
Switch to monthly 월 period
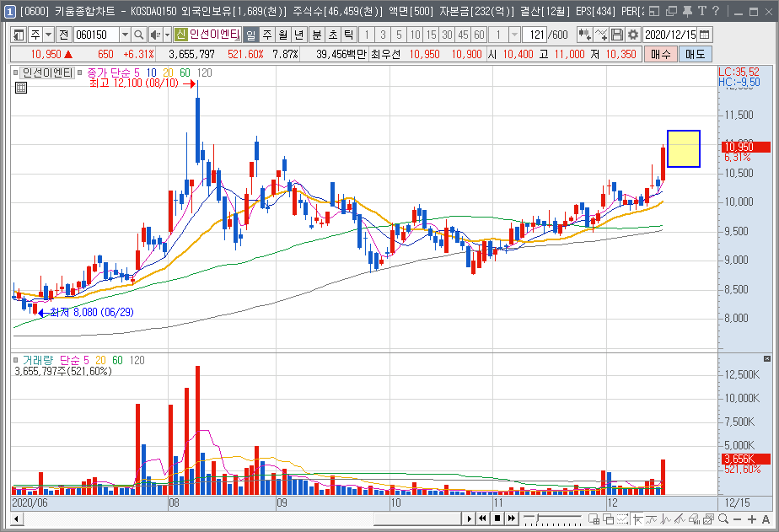pyautogui.click(x=282, y=35)
